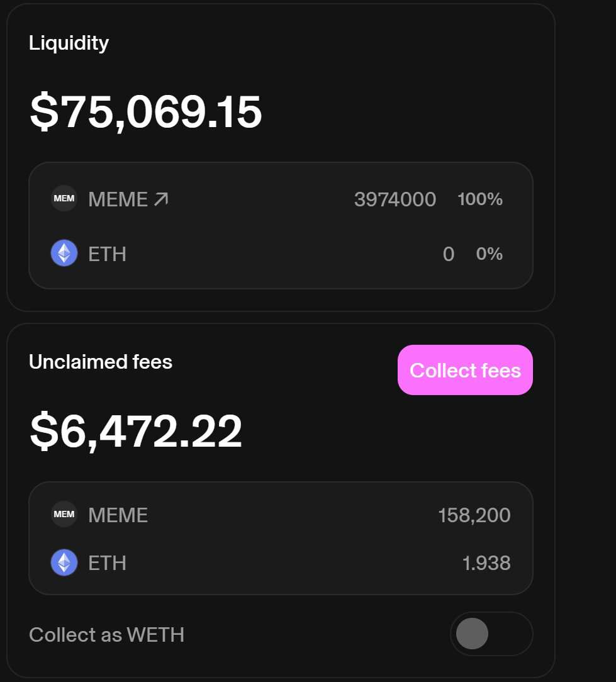Click the 0% ETH share value
The height and width of the screenshot is (682, 616).
point(490,254)
